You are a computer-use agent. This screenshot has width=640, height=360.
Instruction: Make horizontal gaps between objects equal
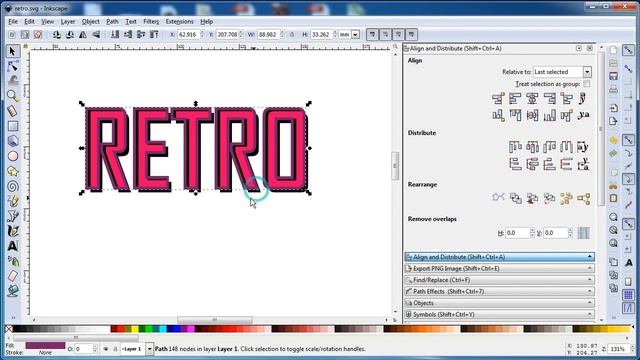click(x=567, y=147)
